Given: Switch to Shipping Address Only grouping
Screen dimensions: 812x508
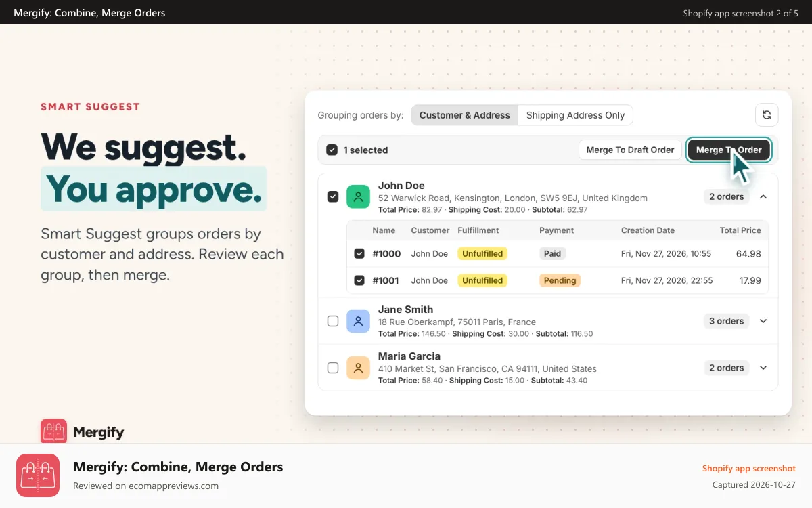Looking at the screenshot, I should click(575, 115).
